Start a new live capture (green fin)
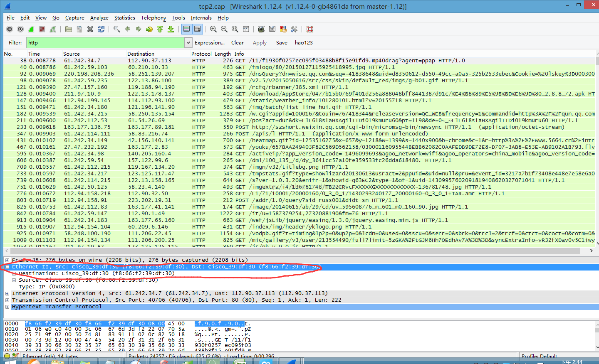This screenshot has width=599, height=364. pyautogui.click(x=31, y=29)
